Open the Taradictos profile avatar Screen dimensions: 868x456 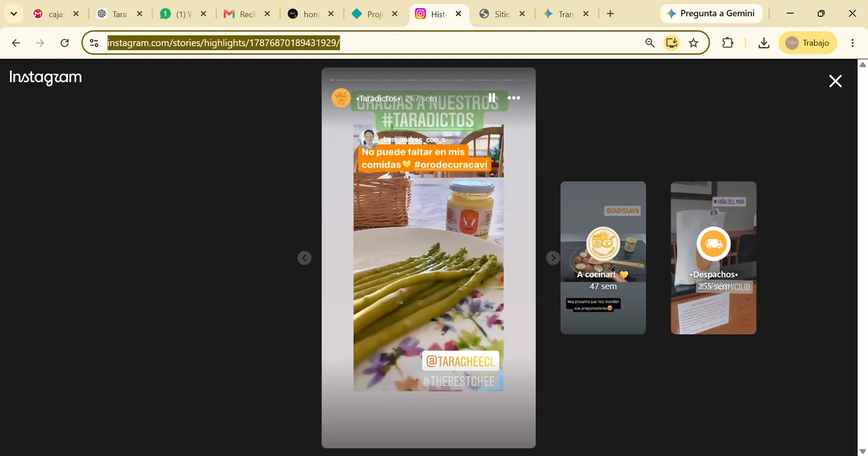point(341,98)
